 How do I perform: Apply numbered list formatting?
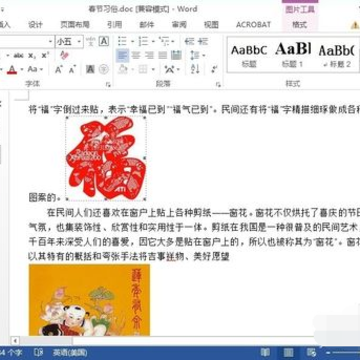[144, 42]
